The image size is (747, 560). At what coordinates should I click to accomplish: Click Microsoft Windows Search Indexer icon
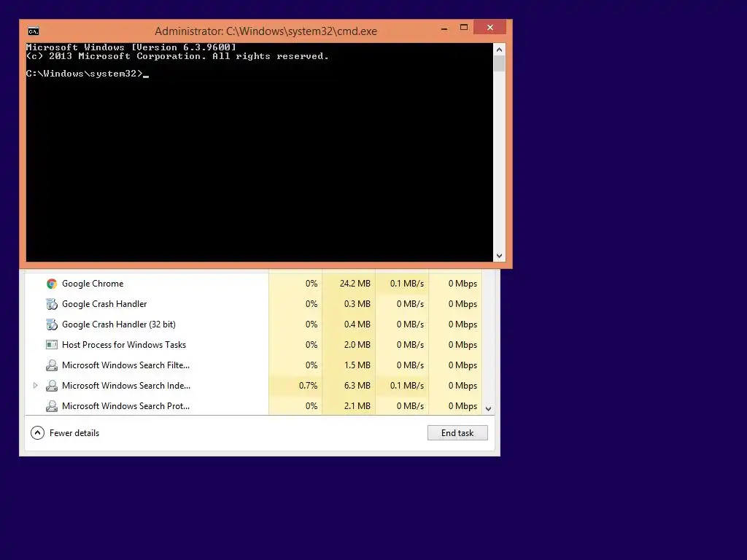(52, 386)
